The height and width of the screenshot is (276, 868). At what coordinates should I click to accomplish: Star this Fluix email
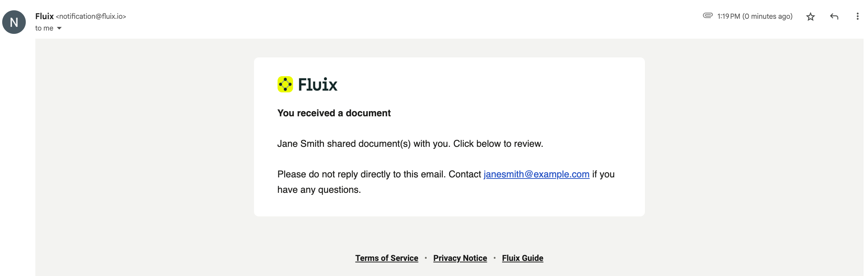click(810, 17)
